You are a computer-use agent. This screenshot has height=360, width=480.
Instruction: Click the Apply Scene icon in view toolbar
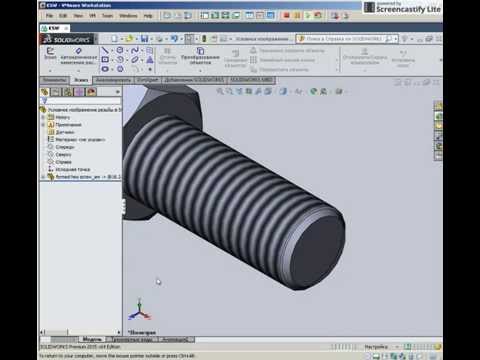(x=323, y=91)
